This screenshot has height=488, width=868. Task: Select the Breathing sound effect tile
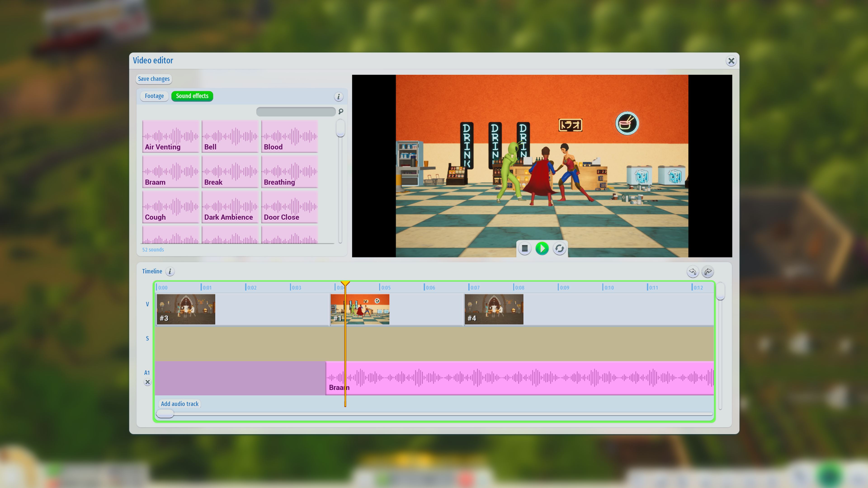(x=289, y=172)
